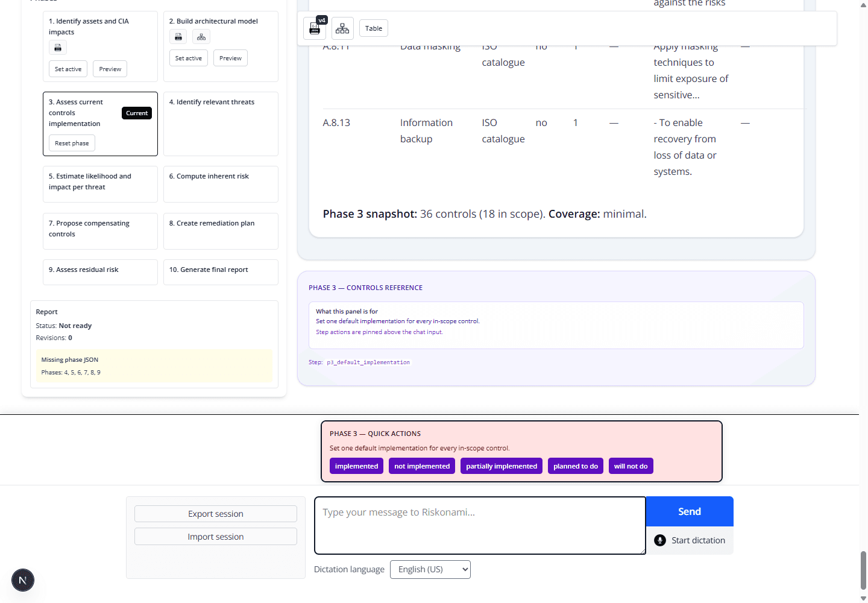Screen dimensions: 868x603
Task: Click the scrollbar down arrow
Action: click(x=863, y=598)
